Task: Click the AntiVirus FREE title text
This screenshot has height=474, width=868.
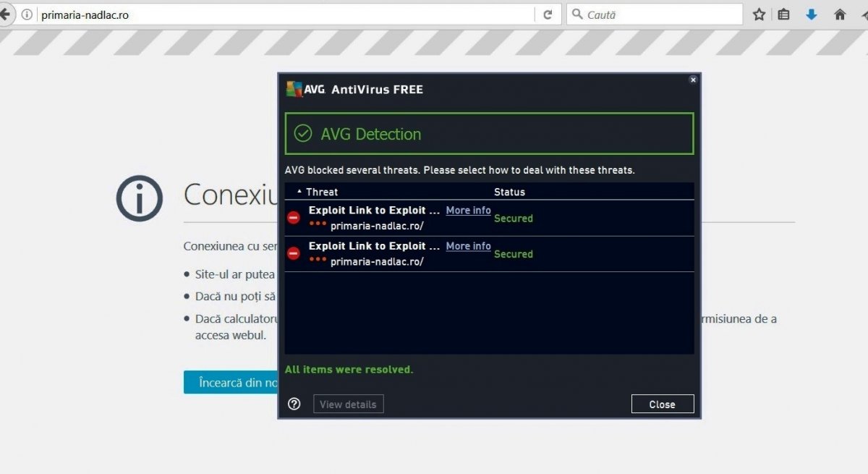Action: [377, 90]
